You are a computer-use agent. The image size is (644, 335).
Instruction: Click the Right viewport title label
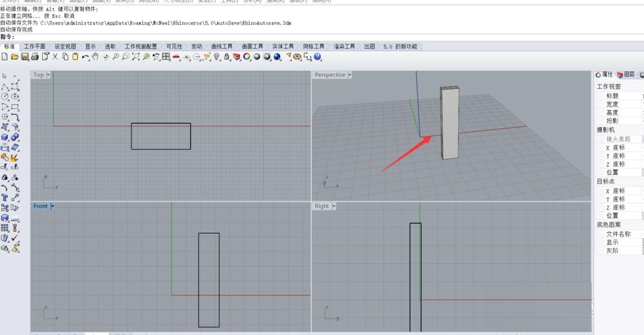322,206
